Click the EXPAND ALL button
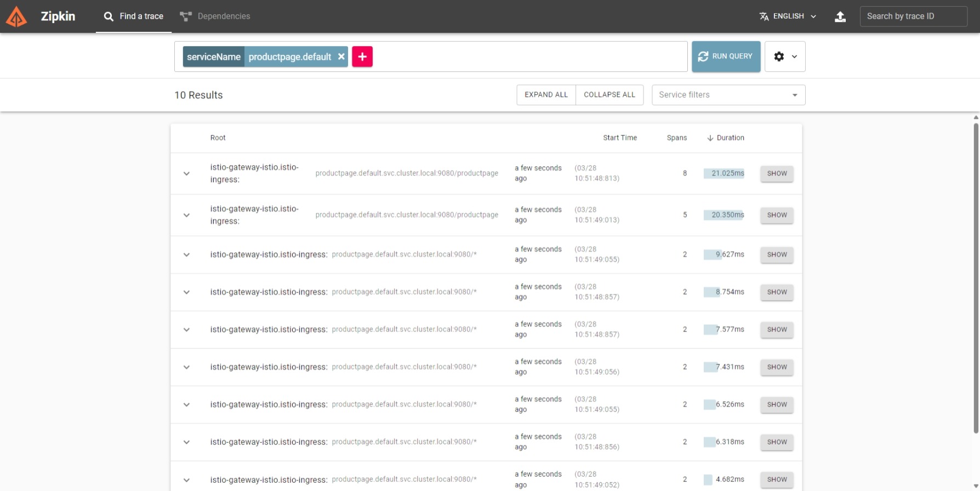This screenshot has height=491, width=980. [546, 95]
